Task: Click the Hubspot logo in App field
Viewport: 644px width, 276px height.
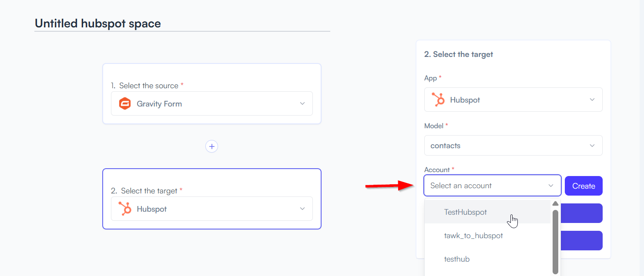Action: 438,100
